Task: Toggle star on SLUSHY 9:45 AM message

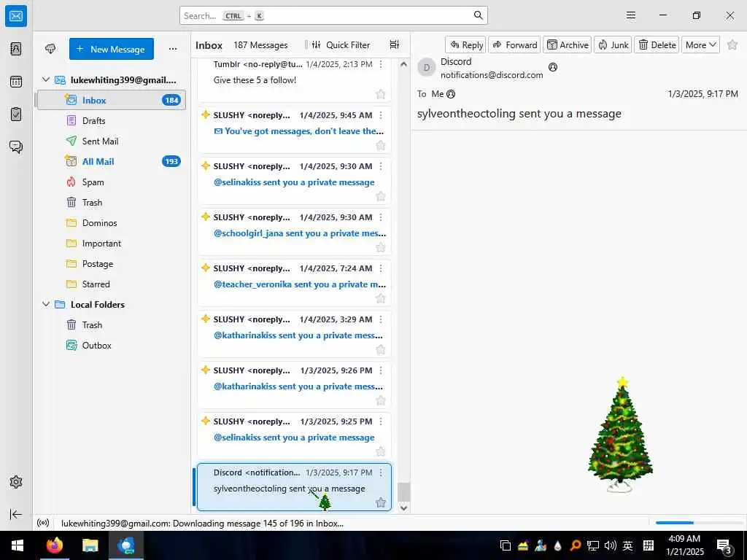Action: [381, 146]
